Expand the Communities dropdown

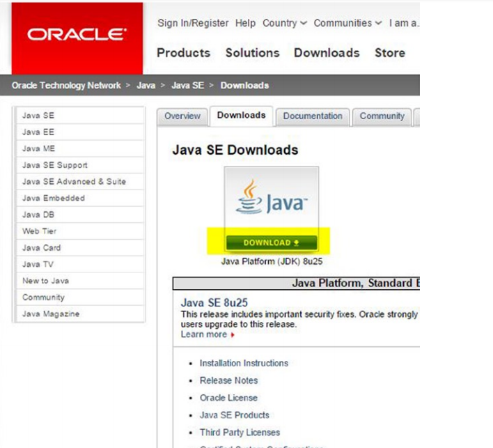tap(347, 23)
